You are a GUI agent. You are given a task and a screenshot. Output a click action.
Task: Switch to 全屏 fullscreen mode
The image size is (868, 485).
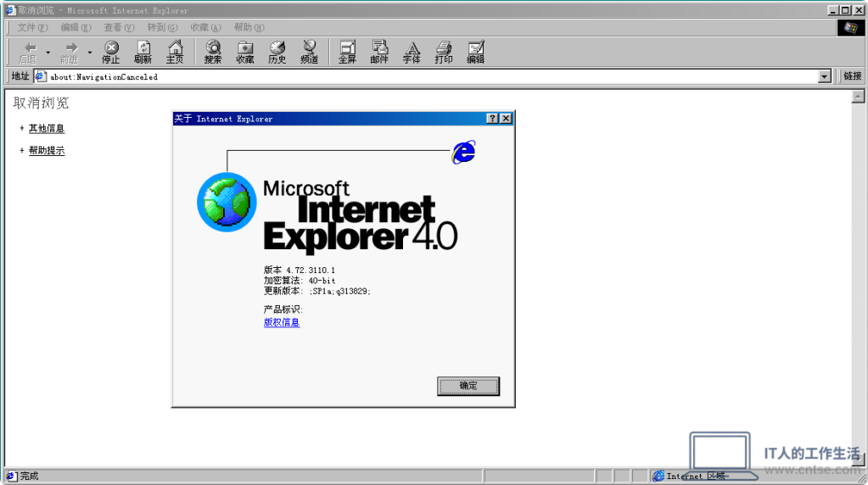[x=347, y=53]
